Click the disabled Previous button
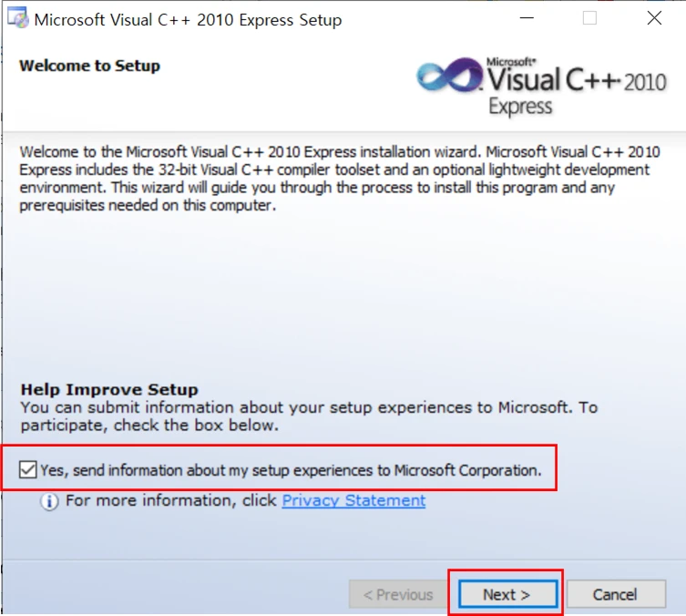This screenshot has height=616, width=686. coord(398,594)
